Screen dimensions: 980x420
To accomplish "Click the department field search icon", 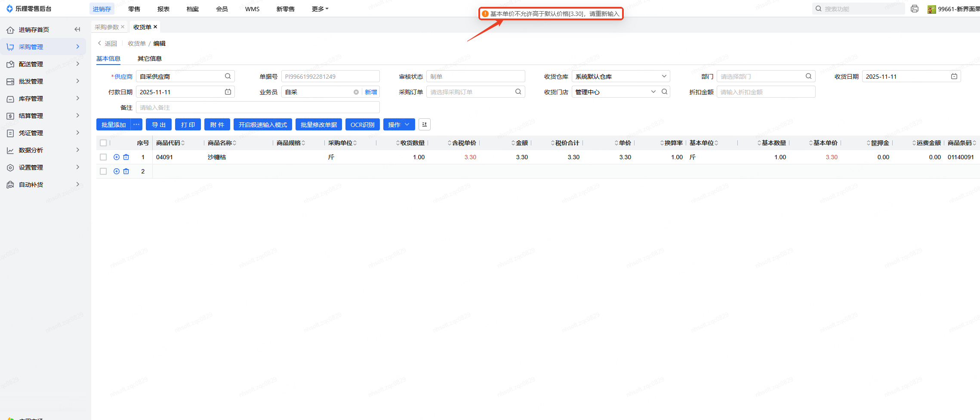I will [x=809, y=76].
